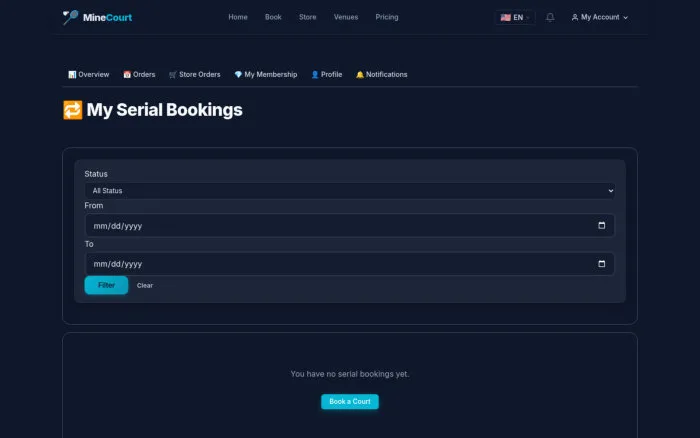This screenshot has height=438, width=700.
Task: Click the calendar icon on Orders tab
Action: click(x=127, y=75)
